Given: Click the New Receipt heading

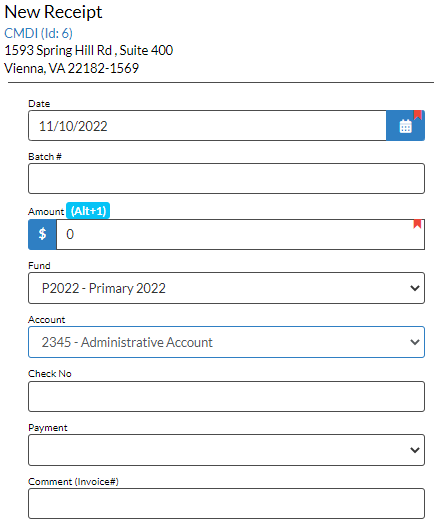Looking at the screenshot, I should point(53,12).
